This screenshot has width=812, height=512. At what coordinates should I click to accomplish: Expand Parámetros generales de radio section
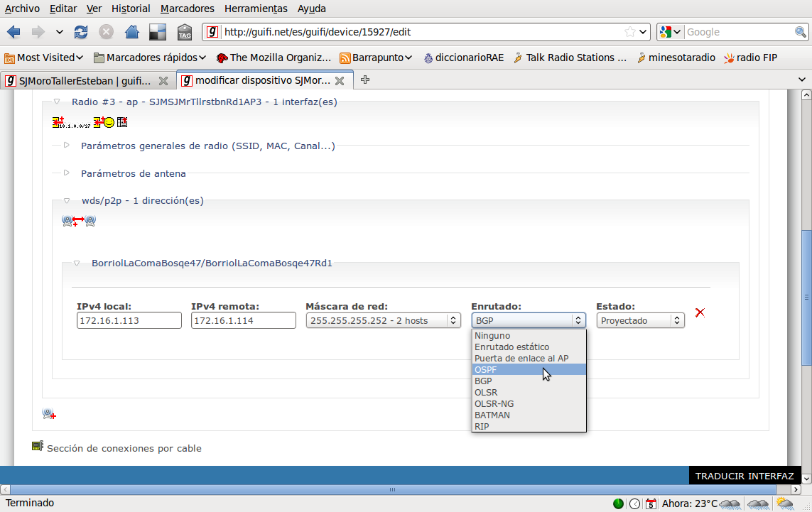207,146
